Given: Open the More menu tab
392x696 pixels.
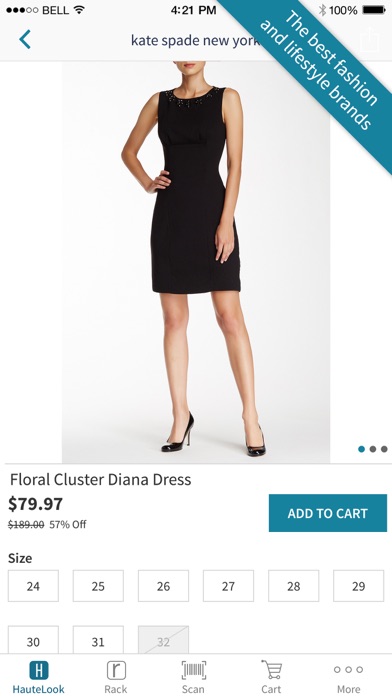Looking at the screenshot, I should (348, 677).
